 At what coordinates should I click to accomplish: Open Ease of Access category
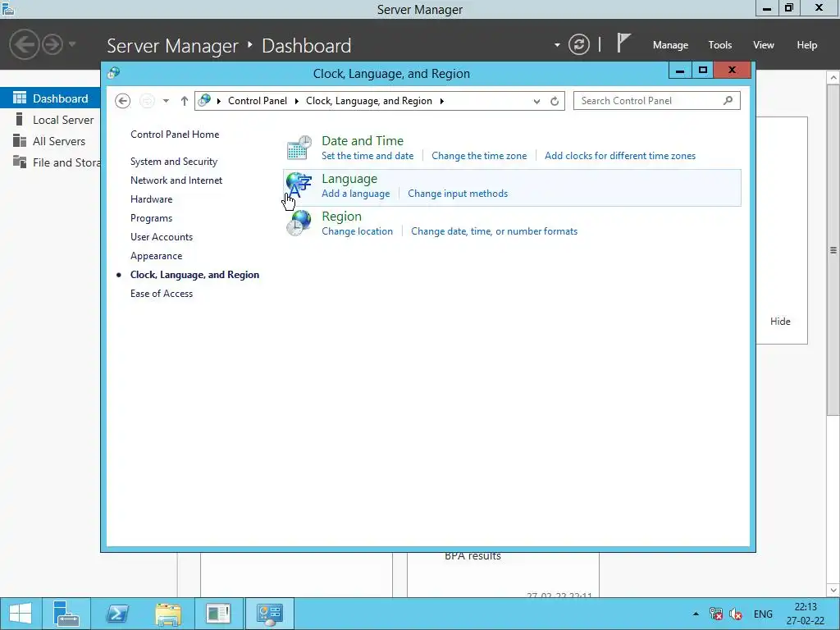click(x=162, y=294)
